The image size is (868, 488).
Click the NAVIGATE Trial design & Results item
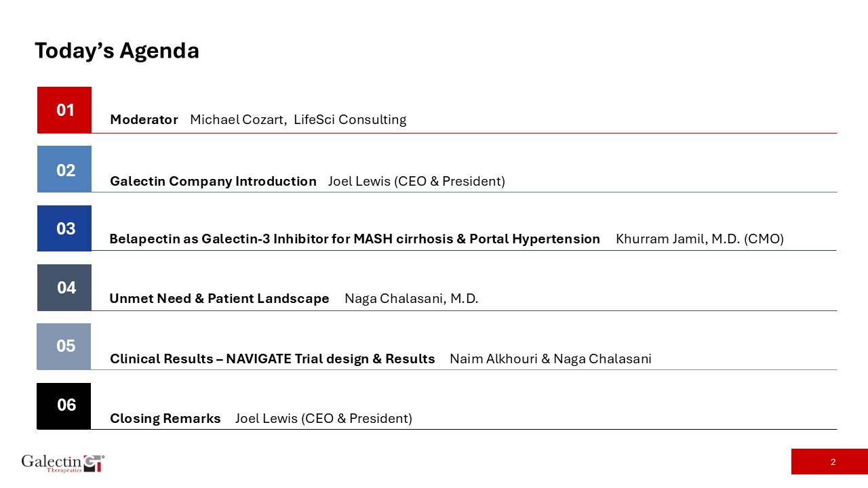(272, 359)
